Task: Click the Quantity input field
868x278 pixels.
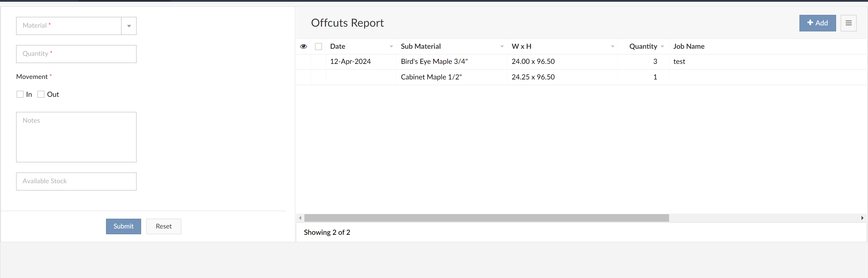Action: [76, 54]
